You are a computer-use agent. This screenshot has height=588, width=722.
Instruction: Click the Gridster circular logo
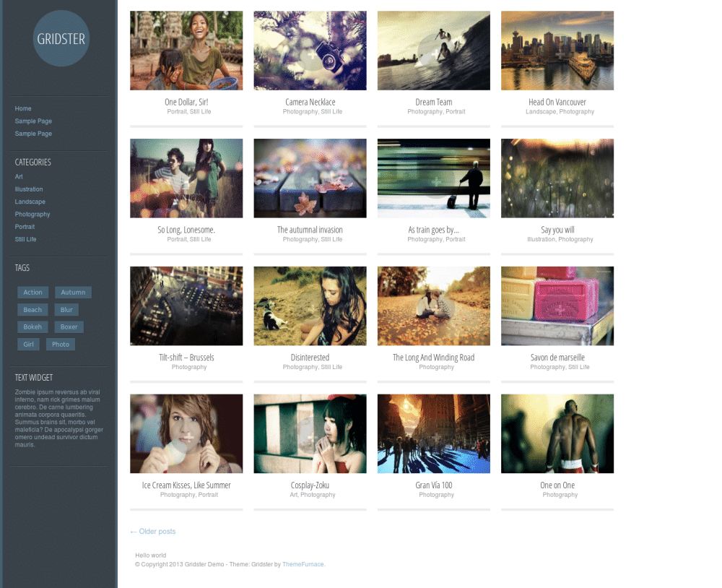61,39
